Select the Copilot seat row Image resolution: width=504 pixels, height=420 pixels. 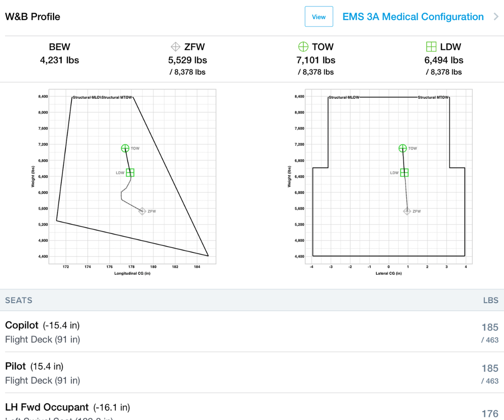coord(210,332)
